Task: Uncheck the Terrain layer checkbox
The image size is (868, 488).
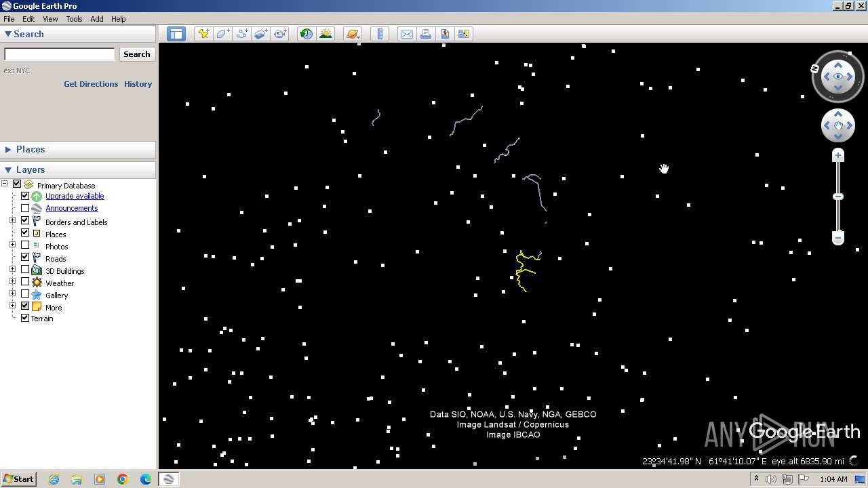Action: click(x=25, y=318)
